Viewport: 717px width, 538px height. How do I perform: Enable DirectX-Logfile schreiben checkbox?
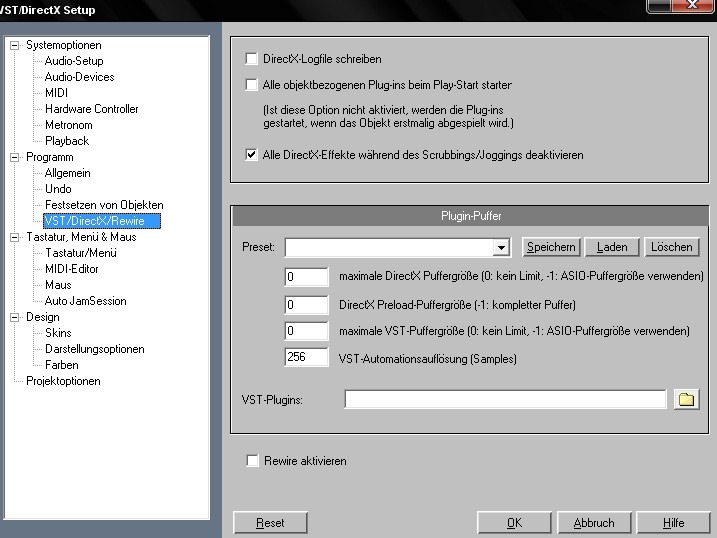click(251, 59)
